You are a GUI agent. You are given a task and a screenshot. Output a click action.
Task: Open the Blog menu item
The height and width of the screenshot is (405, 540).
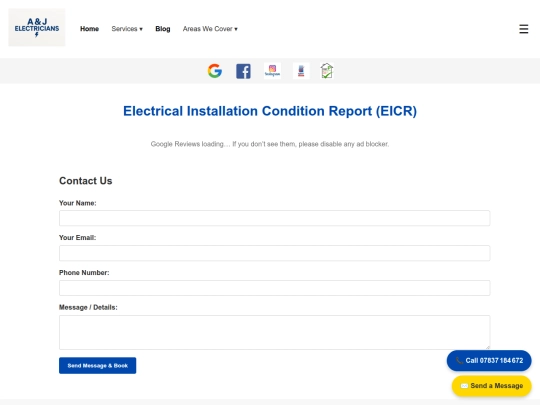pyautogui.click(x=163, y=29)
